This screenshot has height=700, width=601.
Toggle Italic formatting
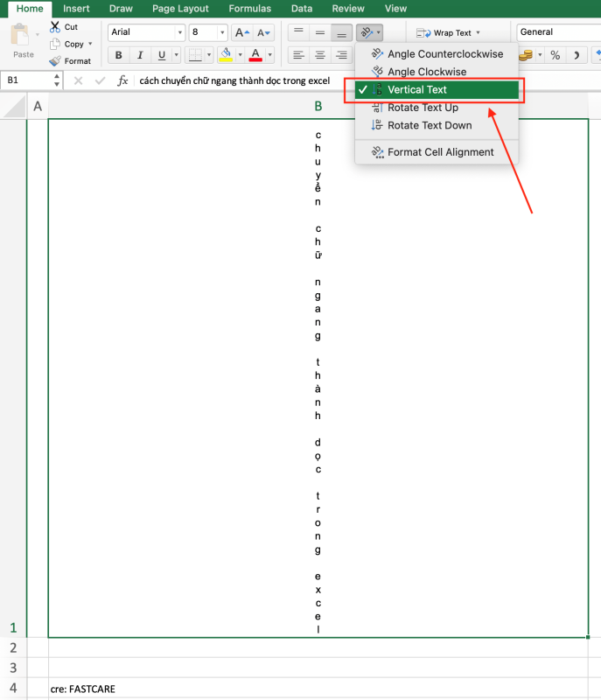pyautogui.click(x=140, y=55)
